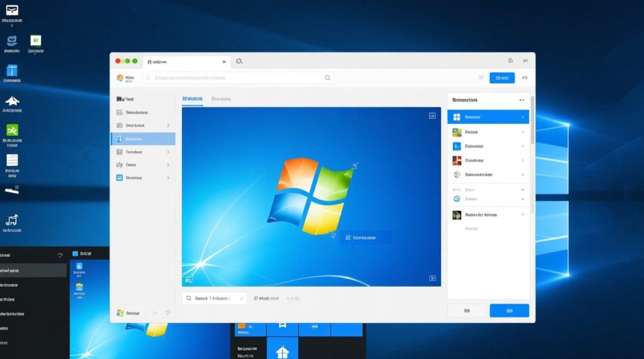Select the highlighted Windows item in the left sidebar
Screen dimensions: 644x359
tap(144, 139)
